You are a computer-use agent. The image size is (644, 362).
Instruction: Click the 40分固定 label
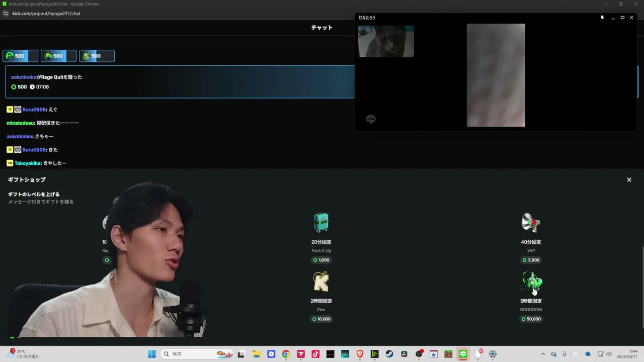click(x=531, y=242)
